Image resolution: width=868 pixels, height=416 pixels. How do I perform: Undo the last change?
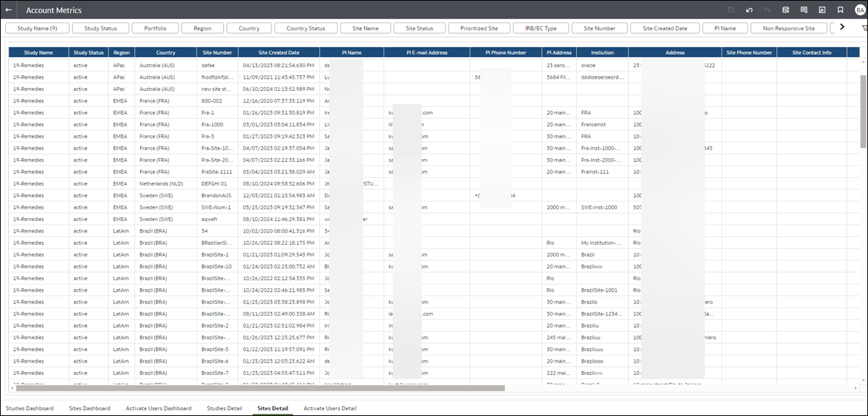(x=750, y=10)
